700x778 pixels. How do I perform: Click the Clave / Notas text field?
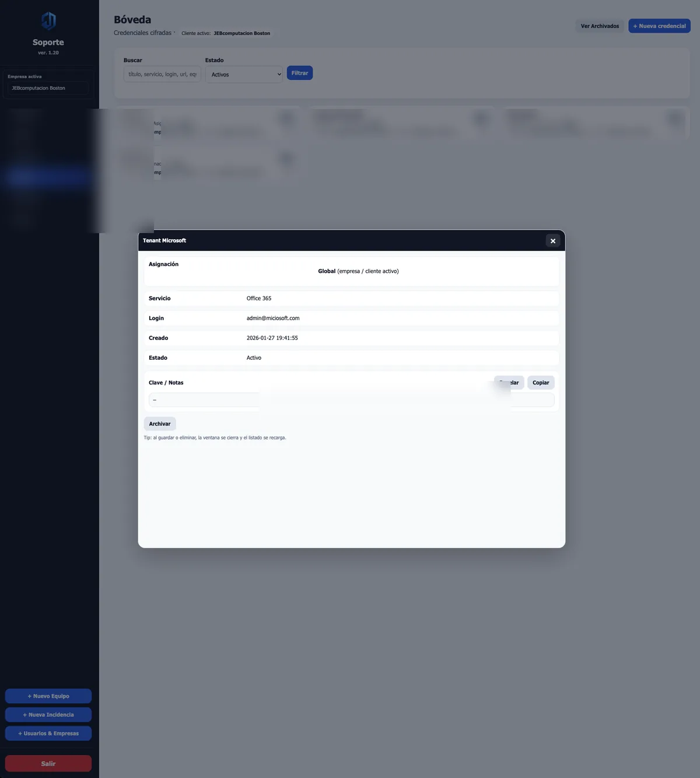[351, 399]
